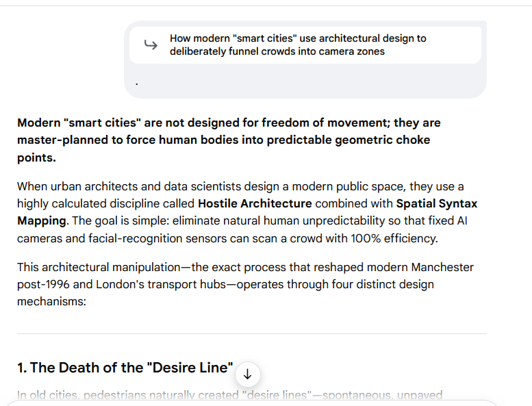
Task: Click the bold text 'Spatial Syntax Mapping'
Action: [x=247, y=212]
